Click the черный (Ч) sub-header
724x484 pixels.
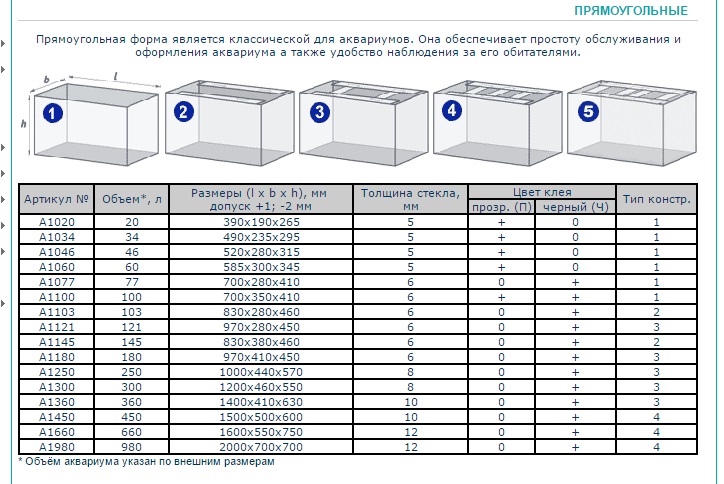pos(574,207)
